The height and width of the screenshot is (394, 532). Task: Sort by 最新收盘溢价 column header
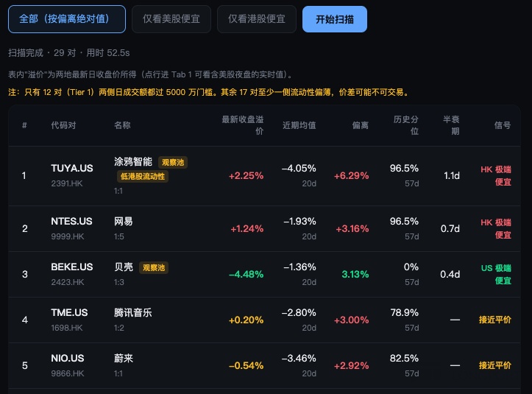(243, 125)
